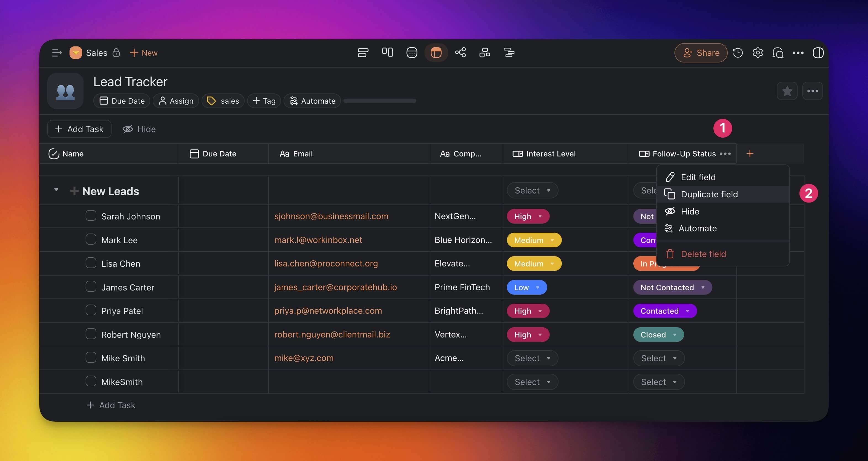The width and height of the screenshot is (868, 461).
Task: Collapse the New Leads group
Action: pos(56,190)
